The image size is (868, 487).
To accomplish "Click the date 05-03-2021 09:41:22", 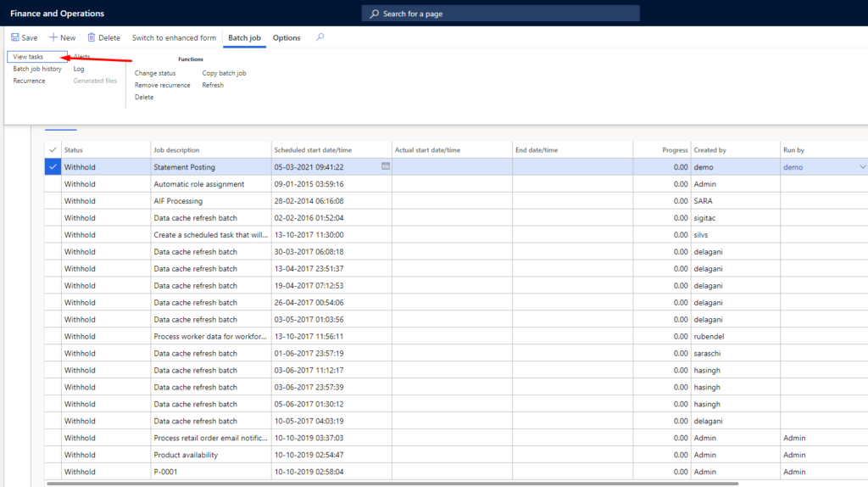I will tap(309, 167).
